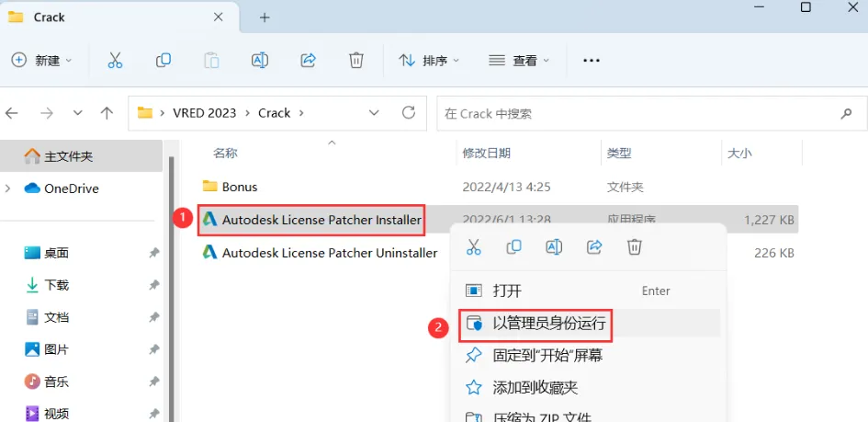This screenshot has height=422, width=868.
Task: Expand the OneDrive tree node
Action: pos(7,188)
